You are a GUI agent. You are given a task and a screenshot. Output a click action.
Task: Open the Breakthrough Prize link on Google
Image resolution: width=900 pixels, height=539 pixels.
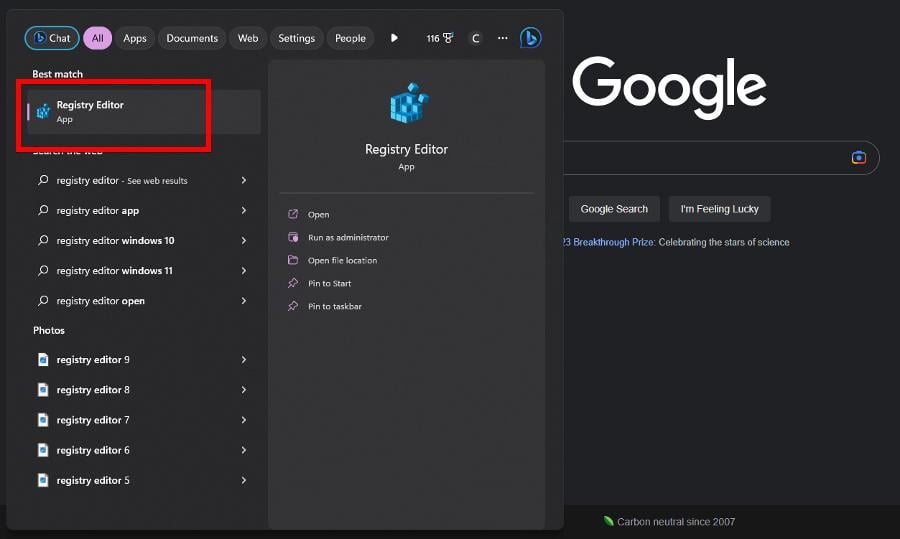pyautogui.click(x=608, y=242)
